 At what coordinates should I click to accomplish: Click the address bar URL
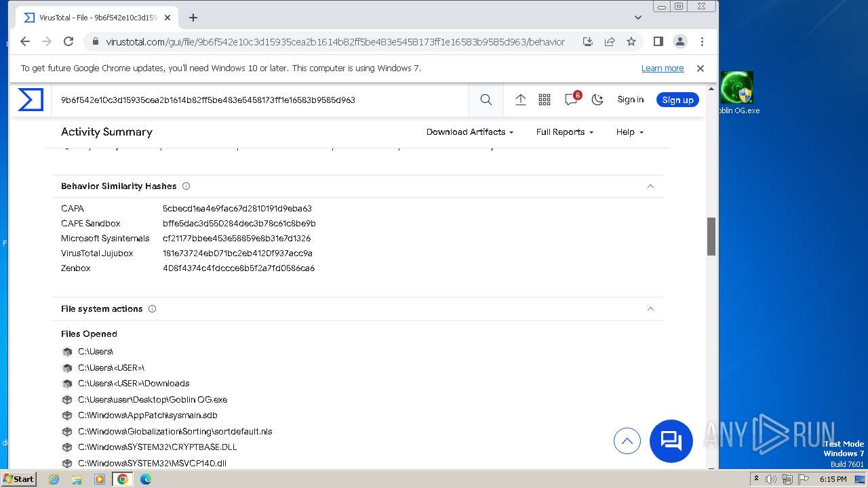point(335,42)
